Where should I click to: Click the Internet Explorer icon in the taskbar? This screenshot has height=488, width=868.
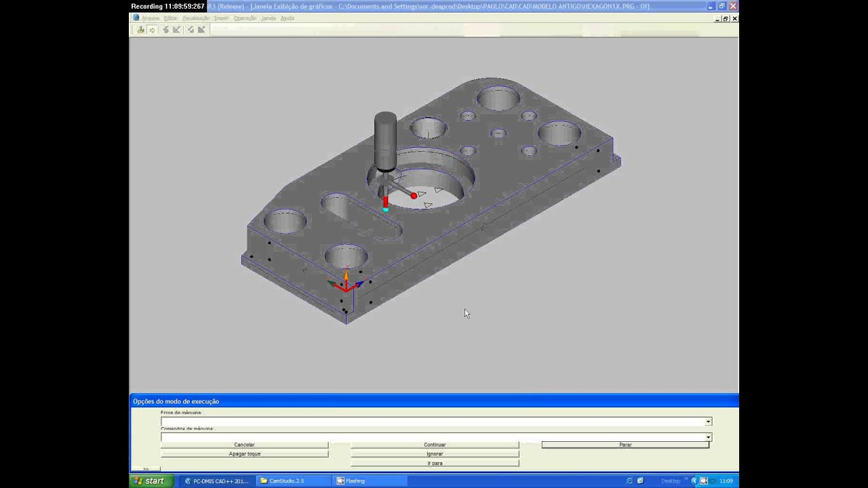pos(630,481)
